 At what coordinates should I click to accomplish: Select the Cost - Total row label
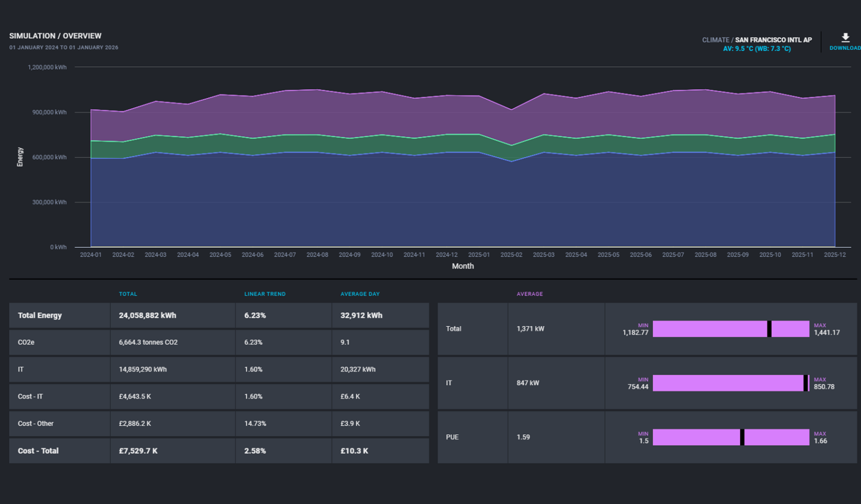coord(38,451)
